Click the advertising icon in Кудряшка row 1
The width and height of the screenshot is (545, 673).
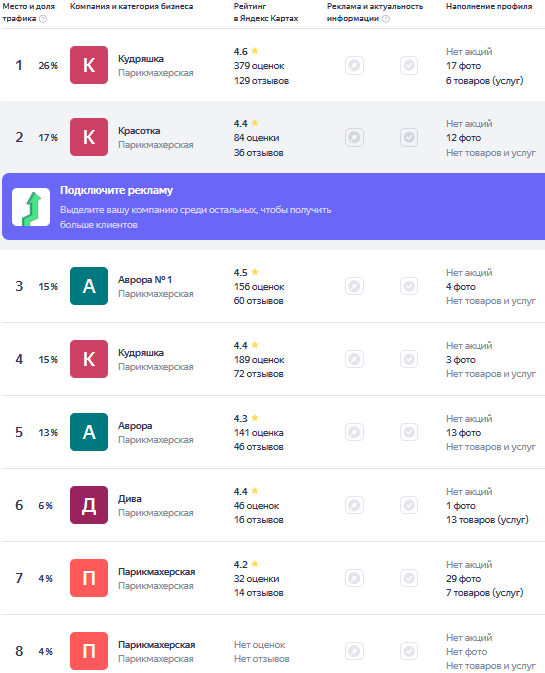coord(354,66)
